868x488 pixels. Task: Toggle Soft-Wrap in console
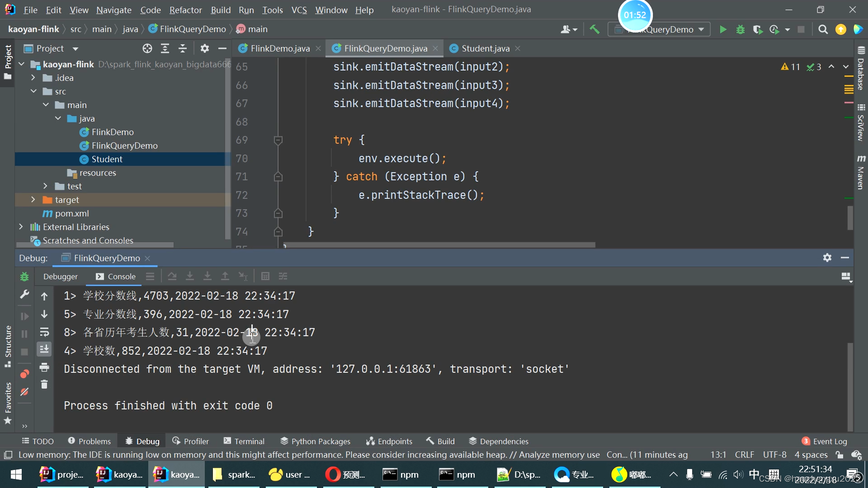pyautogui.click(x=44, y=332)
